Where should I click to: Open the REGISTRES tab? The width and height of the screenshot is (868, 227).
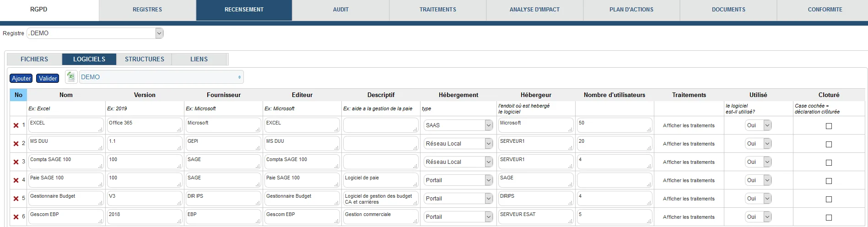pos(147,10)
